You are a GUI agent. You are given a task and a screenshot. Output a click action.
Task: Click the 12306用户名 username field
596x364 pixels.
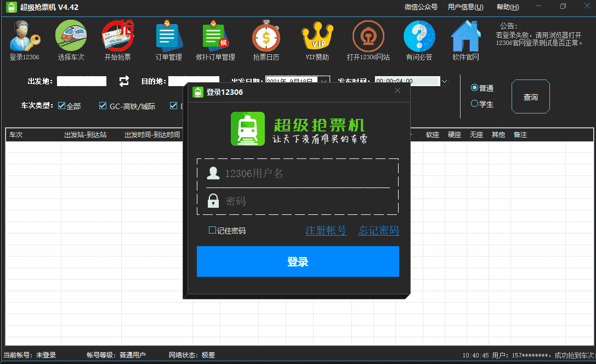click(x=298, y=173)
